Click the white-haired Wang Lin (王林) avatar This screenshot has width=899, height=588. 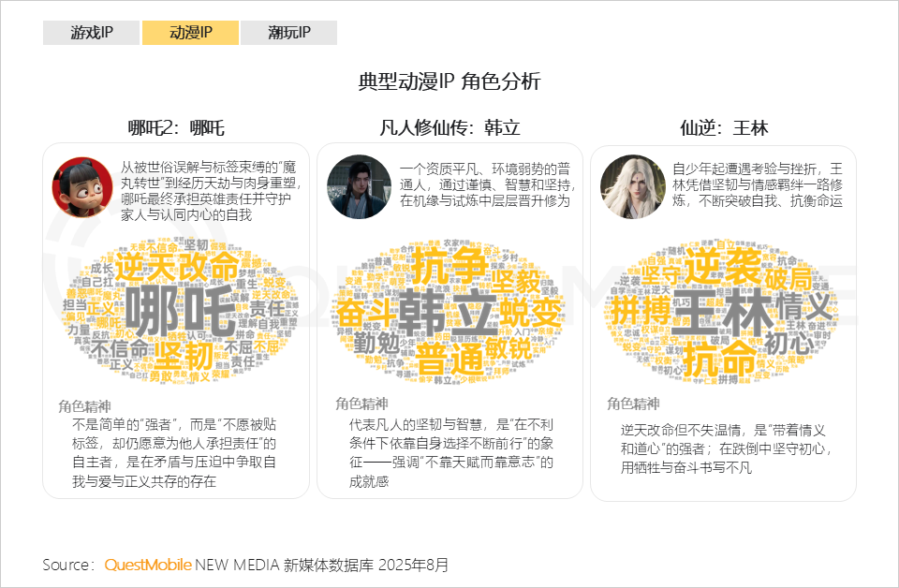tap(632, 187)
